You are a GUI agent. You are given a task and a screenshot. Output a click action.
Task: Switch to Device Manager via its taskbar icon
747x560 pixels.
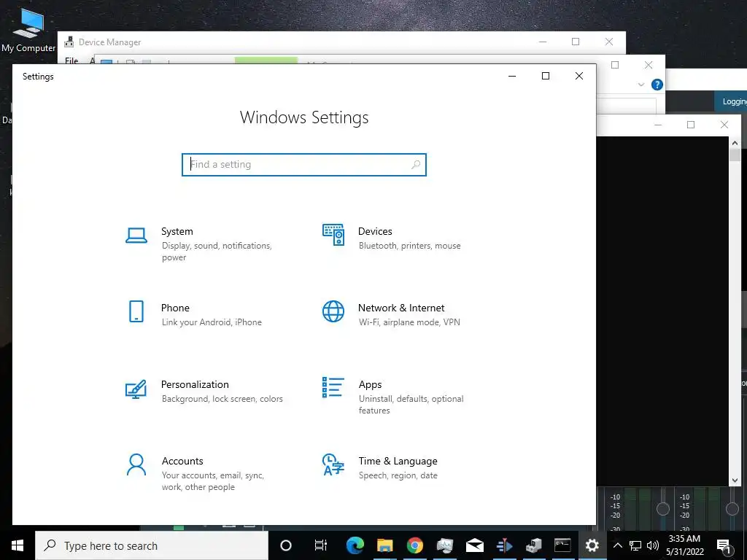click(533, 545)
